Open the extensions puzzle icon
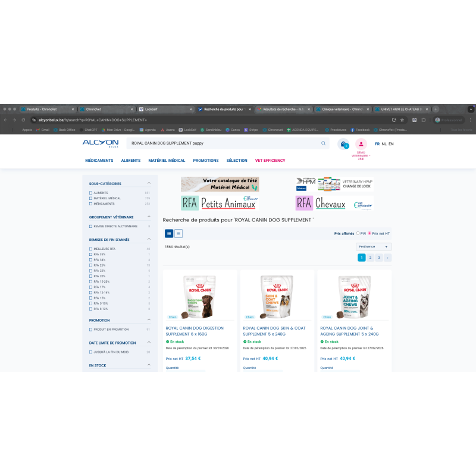This screenshot has width=476, height=476. 424,120
